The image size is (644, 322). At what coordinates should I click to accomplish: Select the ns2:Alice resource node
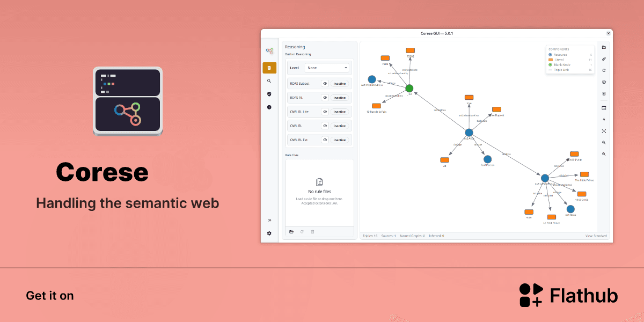point(469,133)
